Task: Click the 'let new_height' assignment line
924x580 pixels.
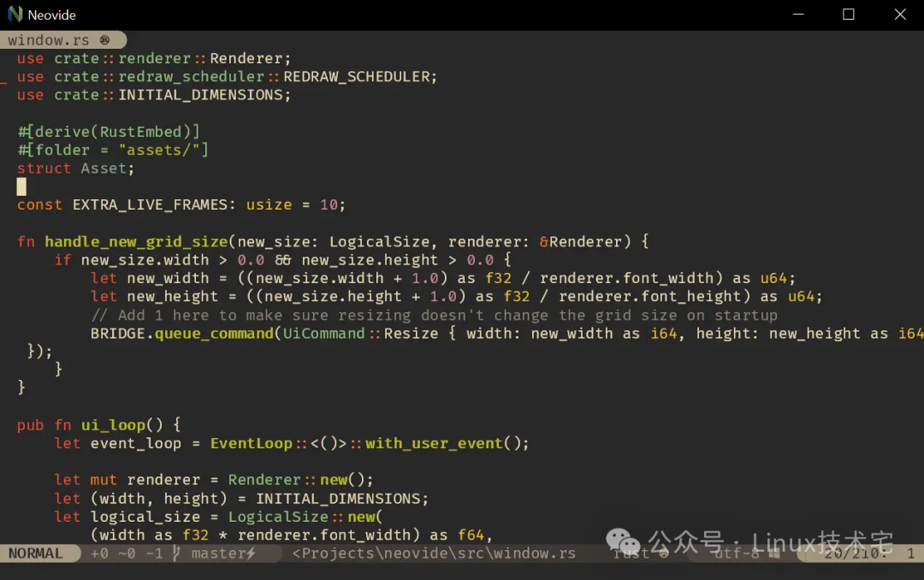Action: (x=456, y=297)
